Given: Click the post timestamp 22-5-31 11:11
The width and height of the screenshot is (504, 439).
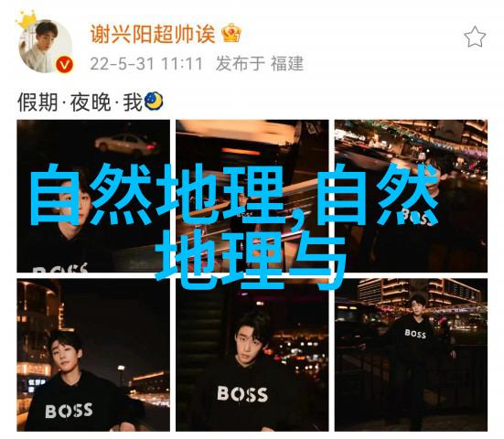Looking at the screenshot, I should pos(146,64).
